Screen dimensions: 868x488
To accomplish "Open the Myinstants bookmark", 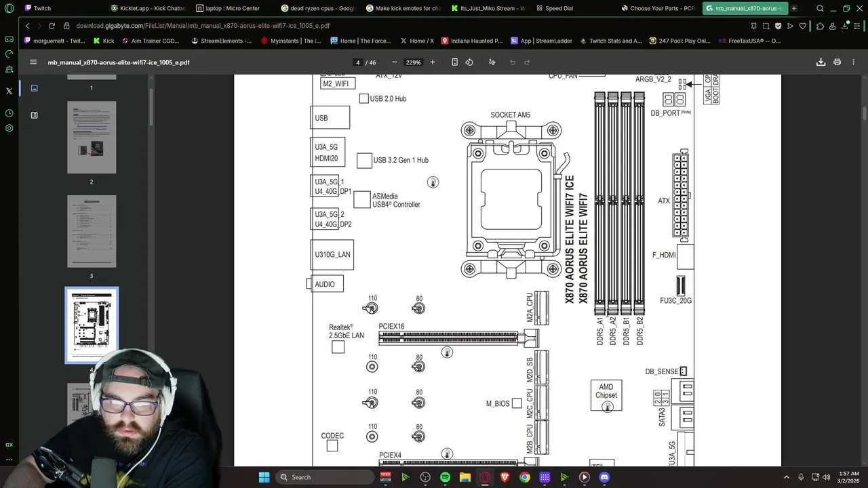I will click(291, 41).
